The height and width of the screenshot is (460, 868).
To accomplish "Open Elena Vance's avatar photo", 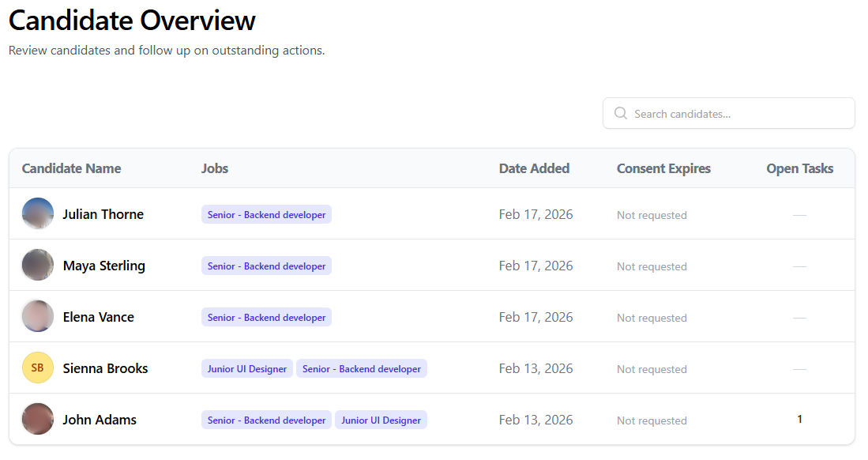I will (38, 316).
